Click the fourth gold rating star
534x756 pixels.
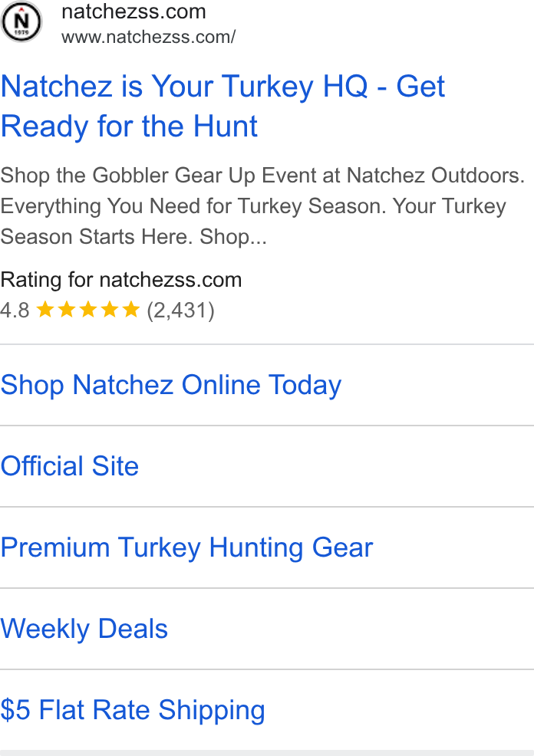click(110, 310)
